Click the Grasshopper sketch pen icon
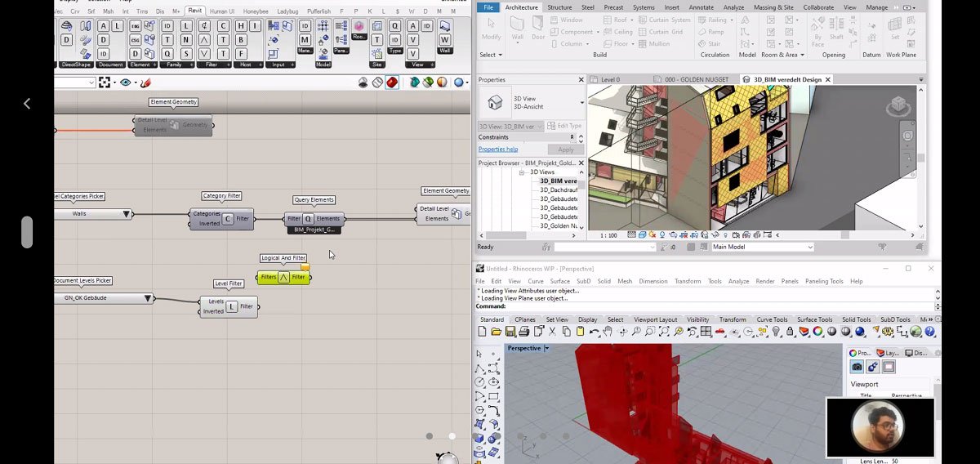 click(145, 83)
